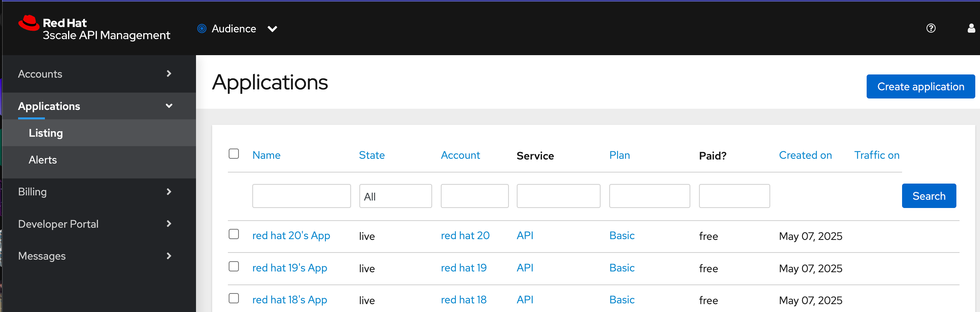This screenshot has height=312, width=980.
Task: Sort by the Created on column
Action: tap(805, 155)
